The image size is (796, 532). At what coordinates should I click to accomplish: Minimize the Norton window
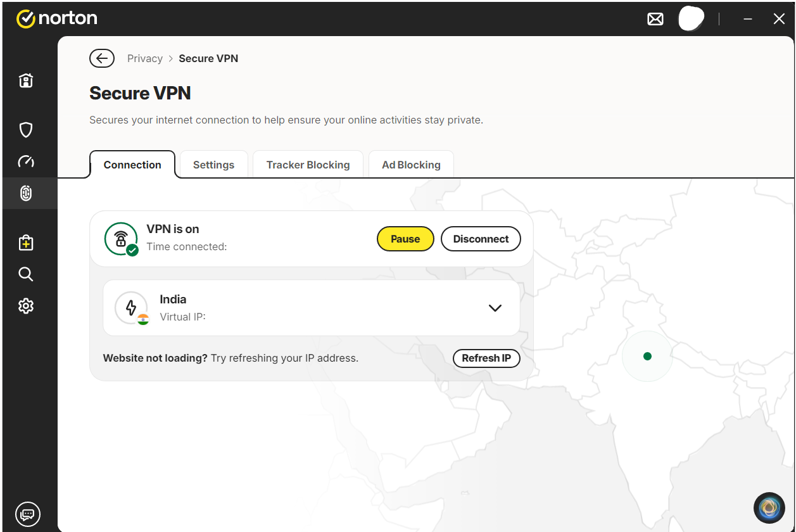[x=748, y=20]
